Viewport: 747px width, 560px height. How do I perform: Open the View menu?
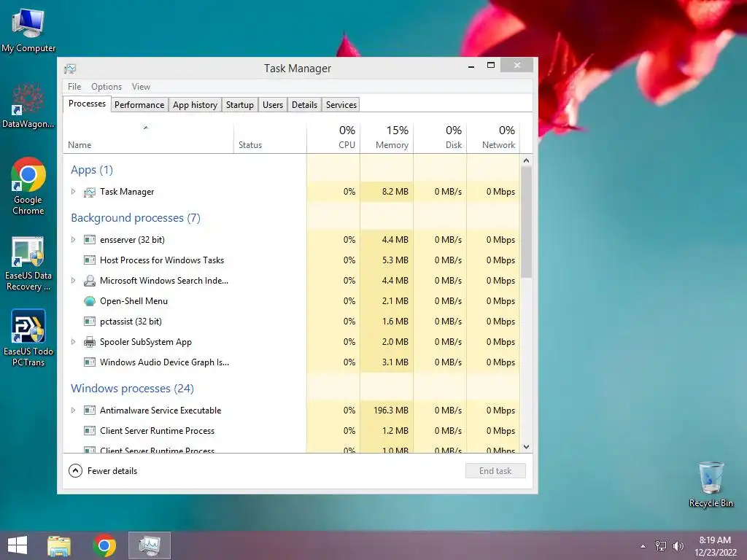[x=141, y=87]
